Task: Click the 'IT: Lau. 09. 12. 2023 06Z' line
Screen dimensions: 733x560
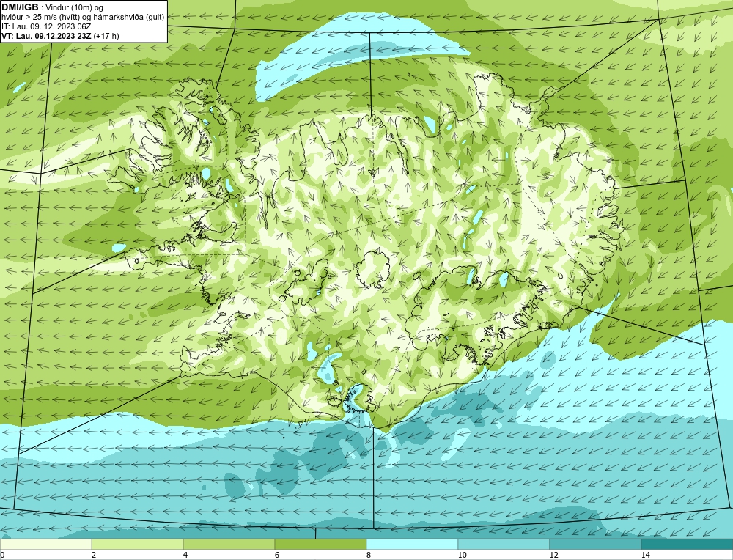Action: tap(46, 26)
